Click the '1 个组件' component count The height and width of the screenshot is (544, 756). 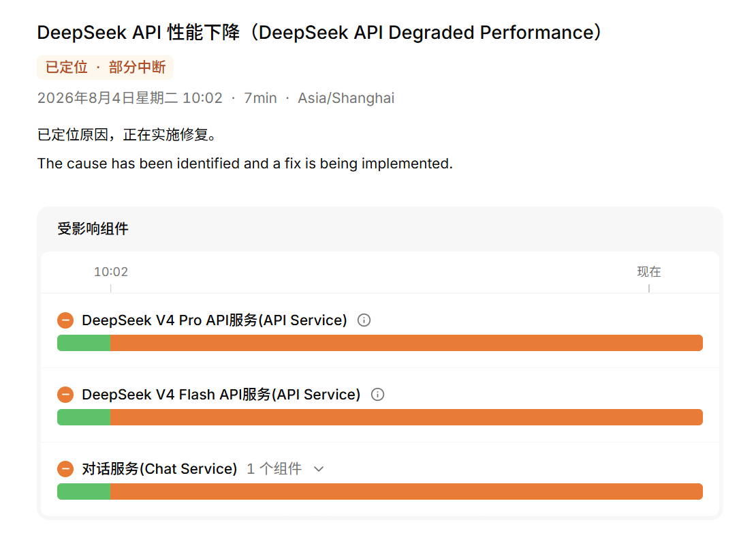[274, 469]
